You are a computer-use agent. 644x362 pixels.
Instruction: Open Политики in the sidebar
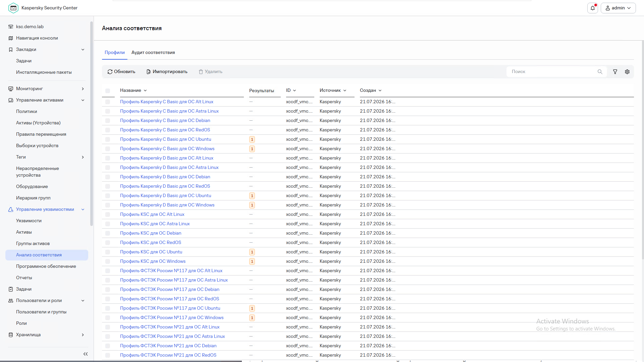[26, 112]
